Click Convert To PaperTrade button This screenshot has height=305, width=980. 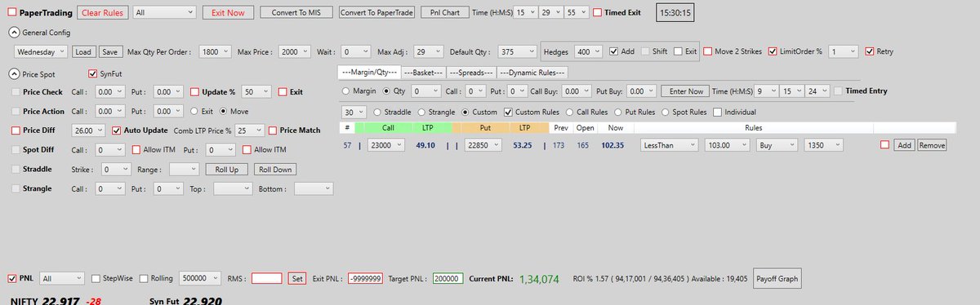click(x=376, y=13)
